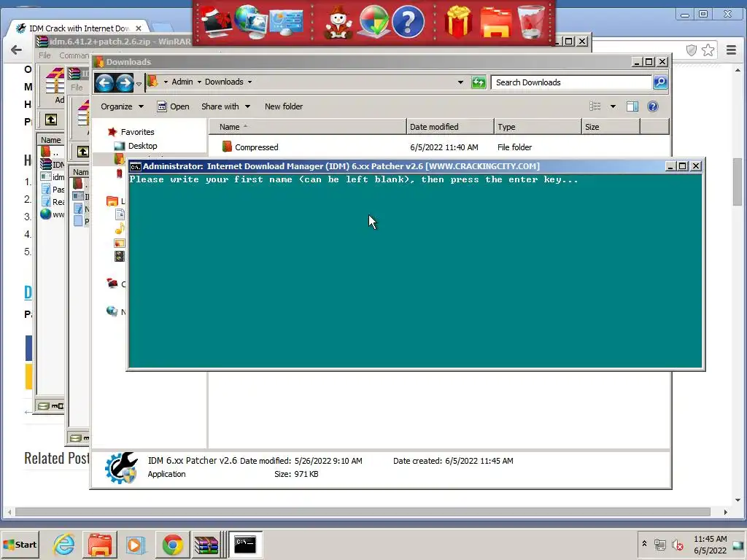
Task: Open file explorer from taskbar
Action: click(99, 544)
